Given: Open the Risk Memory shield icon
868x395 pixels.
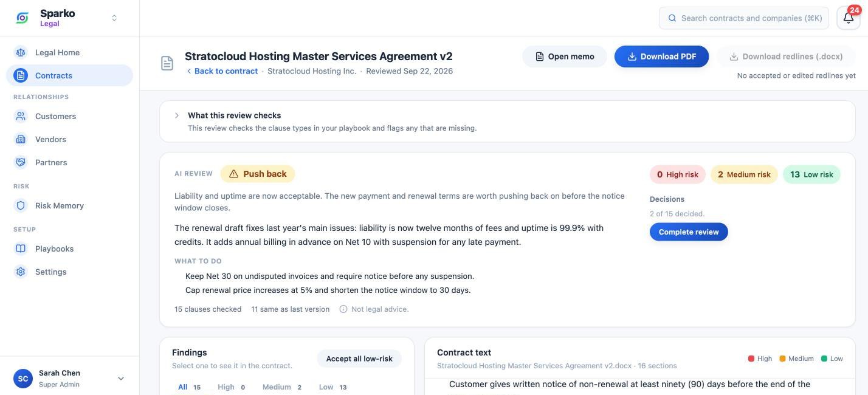Looking at the screenshot, I should coord(21,205).
